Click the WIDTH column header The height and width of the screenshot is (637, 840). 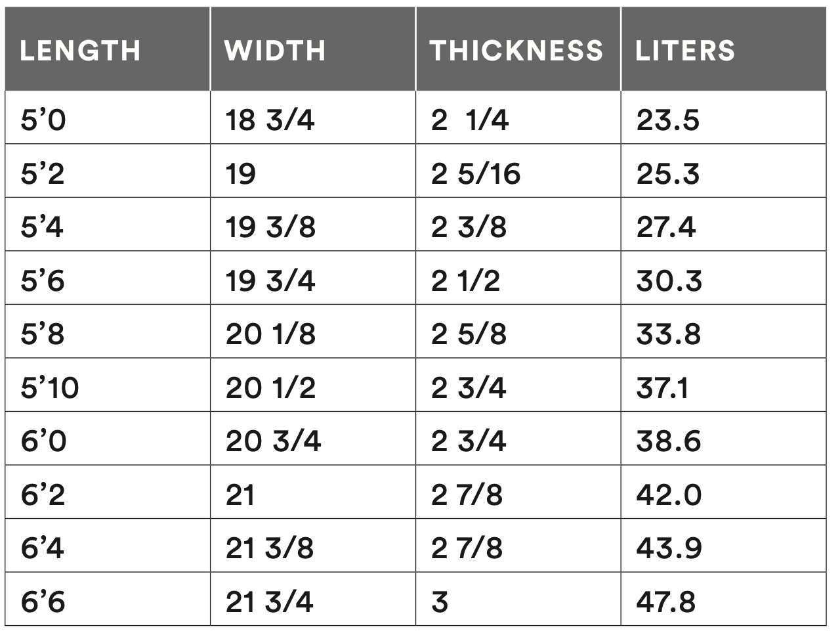coord(313,49)
